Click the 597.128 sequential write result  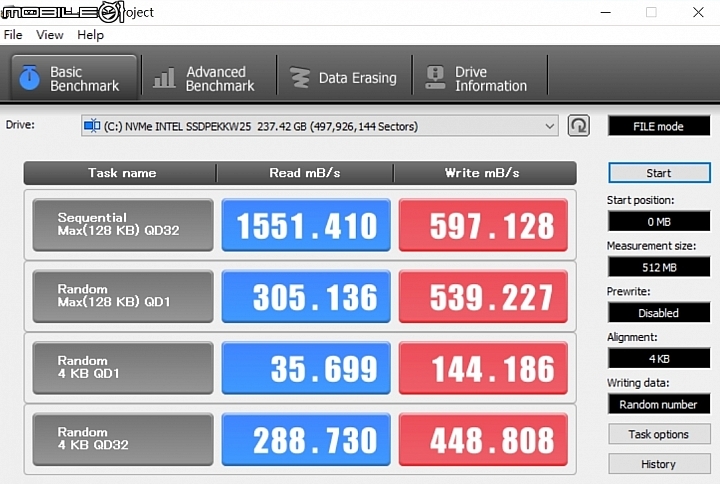click(483, 225)
